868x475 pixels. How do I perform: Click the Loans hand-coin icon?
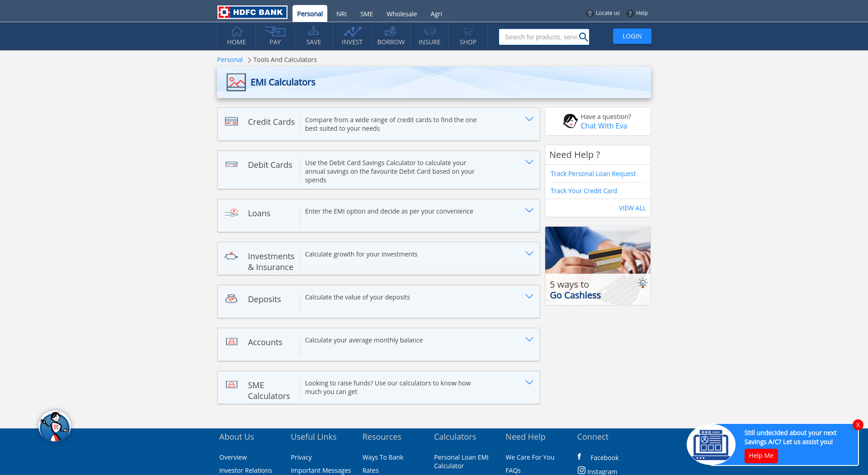pyautogui.click(x=231, y=212)
